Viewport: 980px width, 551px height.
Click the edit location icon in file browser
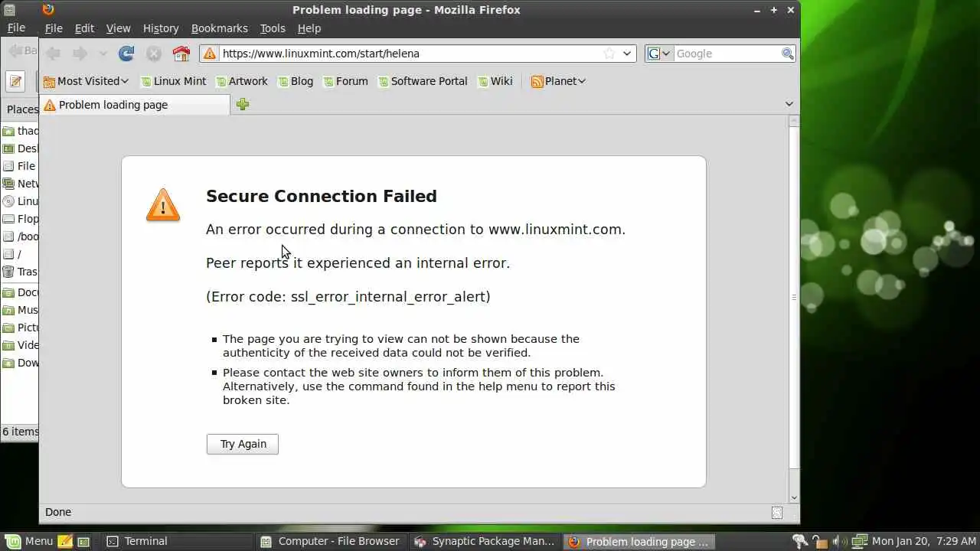15,81
